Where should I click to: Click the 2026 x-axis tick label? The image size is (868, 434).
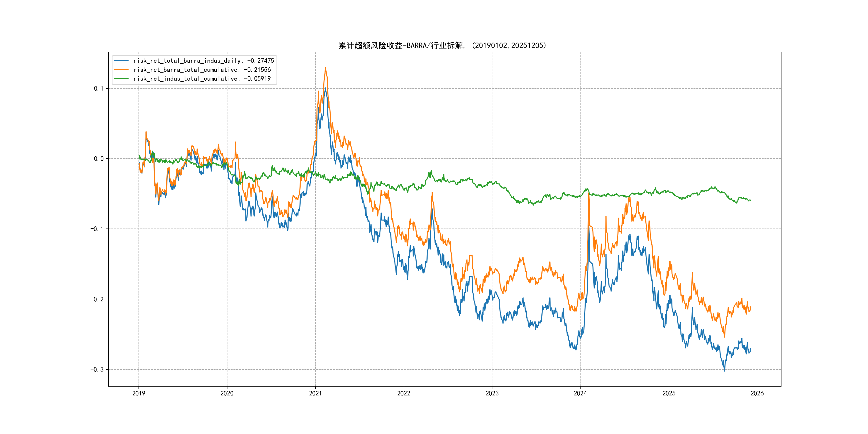click(757, 393)
